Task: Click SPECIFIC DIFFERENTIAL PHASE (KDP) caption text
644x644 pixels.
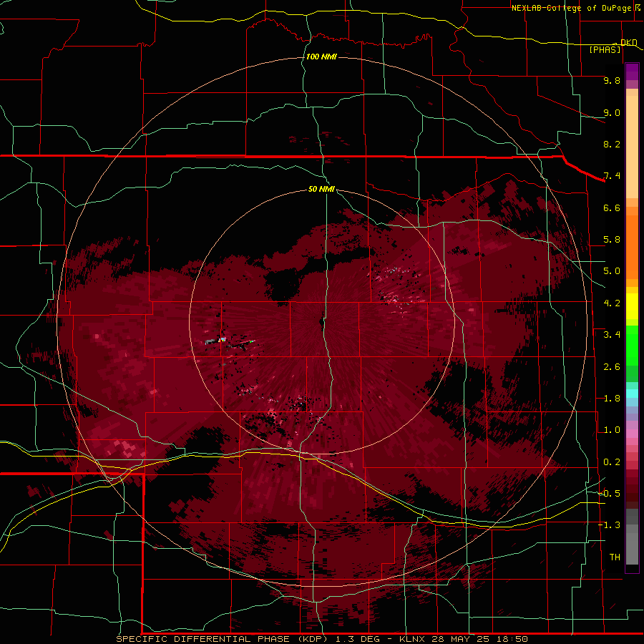Action: point(223,639)
